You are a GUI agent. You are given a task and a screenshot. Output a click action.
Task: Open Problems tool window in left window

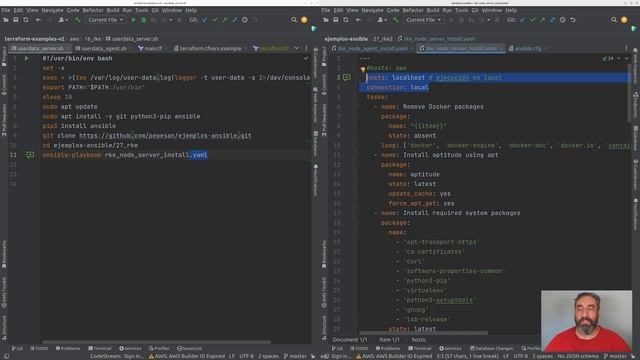[68, 348]
